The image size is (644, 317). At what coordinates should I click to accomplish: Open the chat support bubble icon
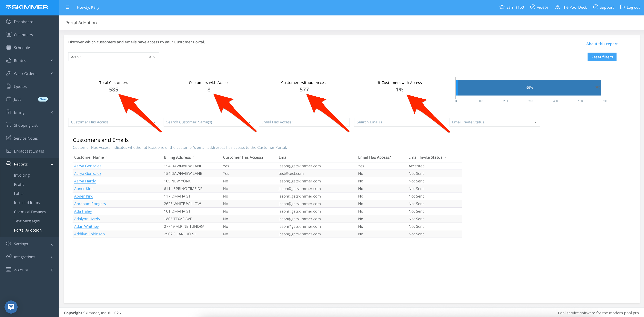[11, 306]
